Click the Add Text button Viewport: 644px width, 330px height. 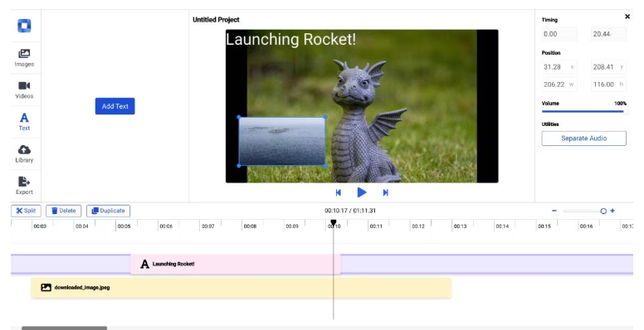[x=115, y=106]
